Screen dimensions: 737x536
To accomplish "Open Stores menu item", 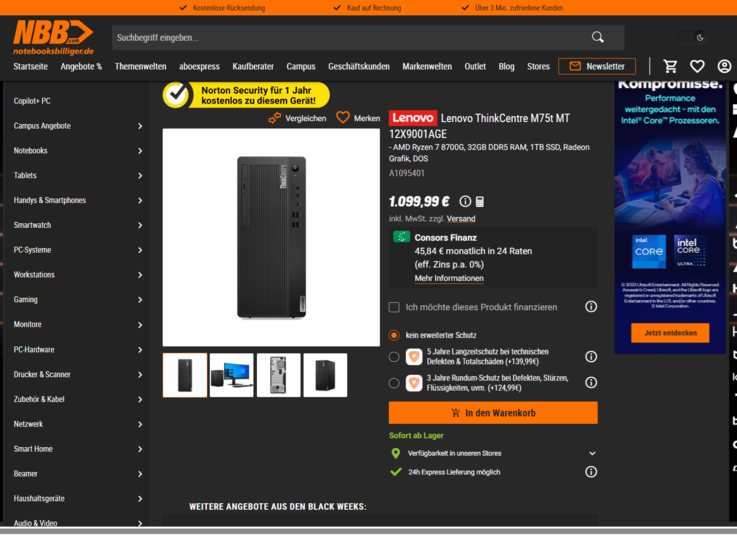I will pos(538,66).
